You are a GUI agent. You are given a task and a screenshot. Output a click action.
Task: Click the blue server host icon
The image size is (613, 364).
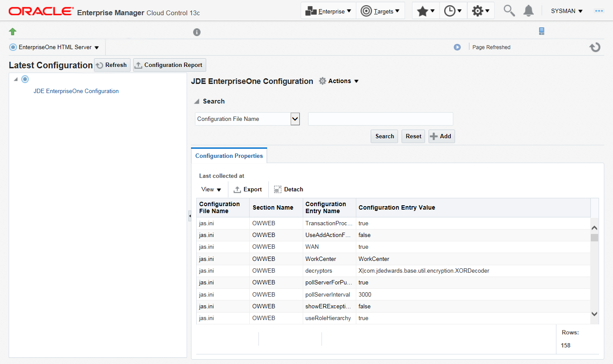[542, 31]
